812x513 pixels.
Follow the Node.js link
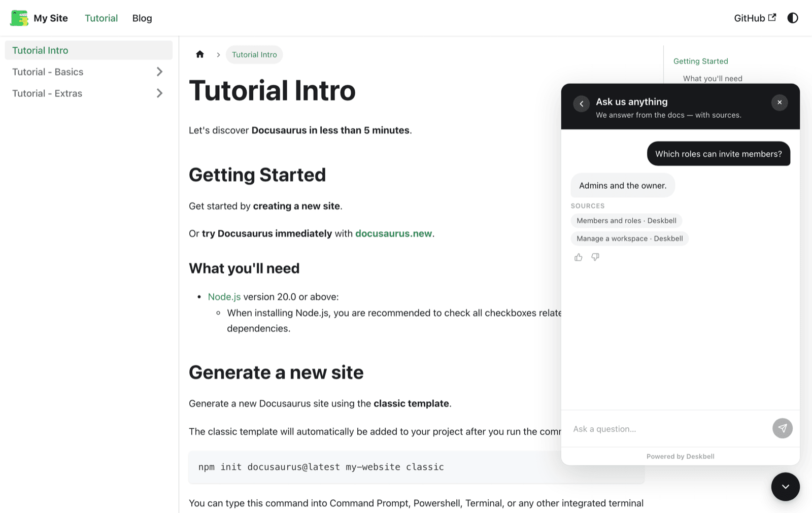point(224,296)
